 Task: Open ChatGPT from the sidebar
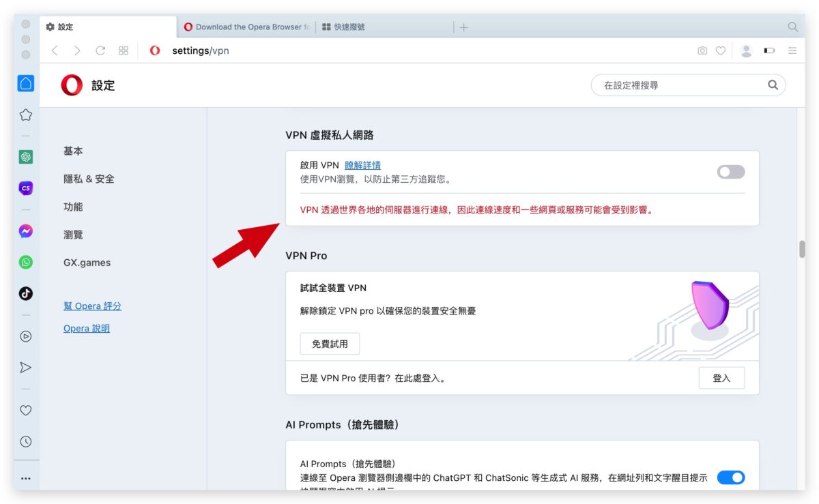[25, 157]
